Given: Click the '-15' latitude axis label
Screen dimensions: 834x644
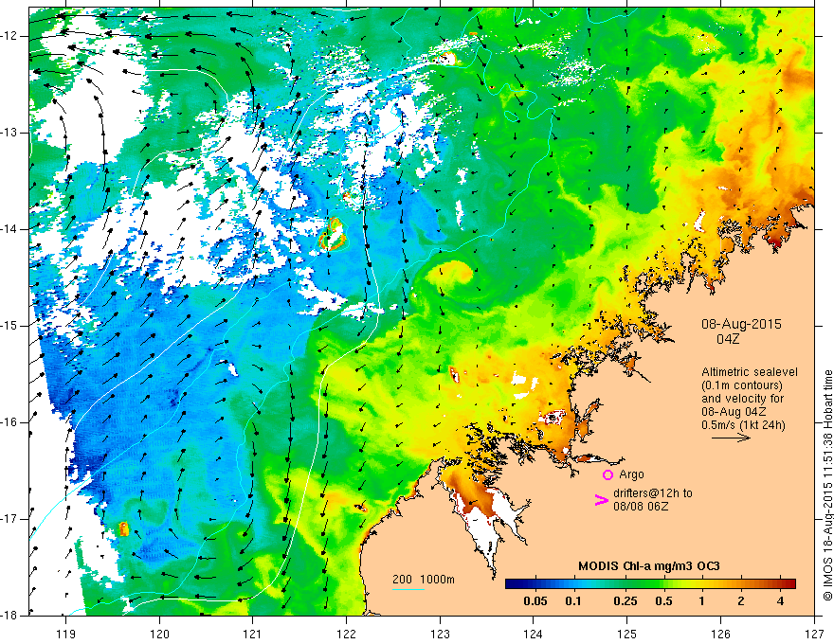Looking at the screenshot, I should (x=10, y=326).
